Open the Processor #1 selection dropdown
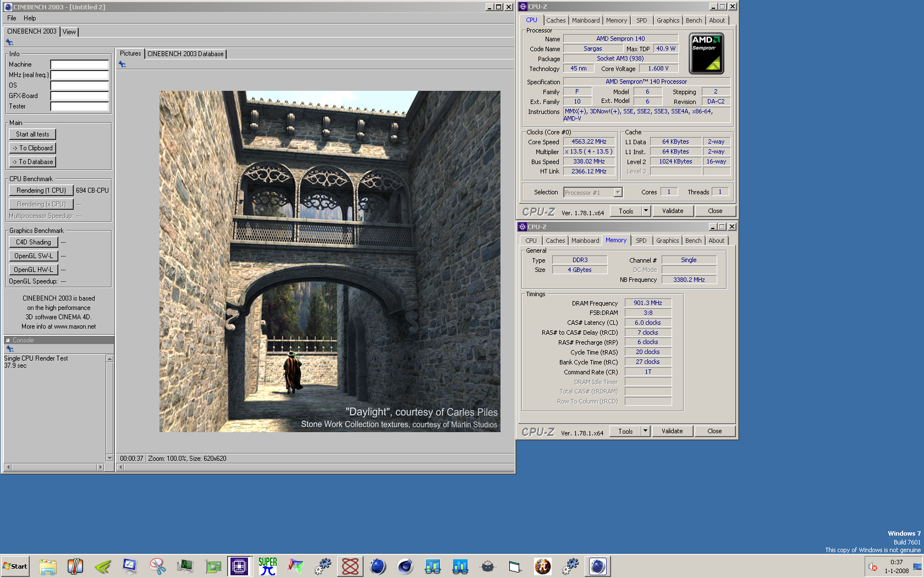This screenshot has height=578, width=924. (593, 193)
